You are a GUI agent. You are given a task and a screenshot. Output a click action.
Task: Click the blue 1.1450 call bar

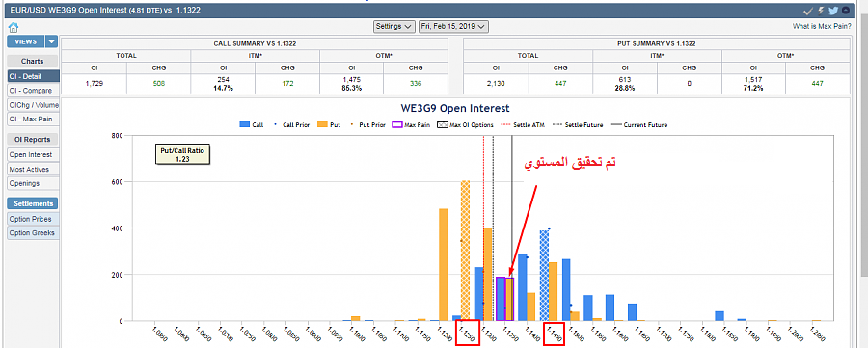[544, 276]
